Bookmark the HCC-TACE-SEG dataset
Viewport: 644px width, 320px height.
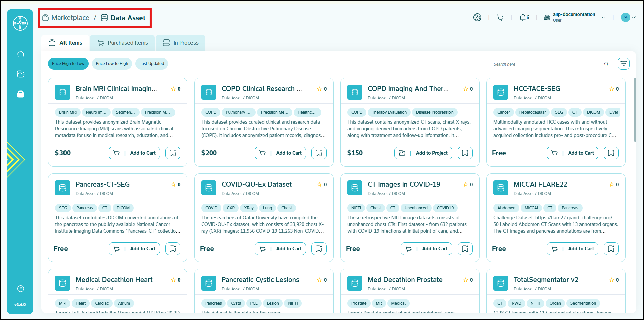click(x=611, y=153)
